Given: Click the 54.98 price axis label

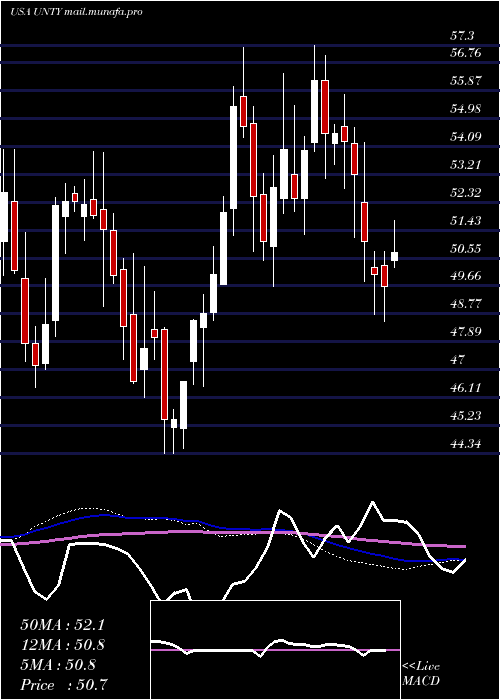Looking at the screenshot, I should 466,108.
